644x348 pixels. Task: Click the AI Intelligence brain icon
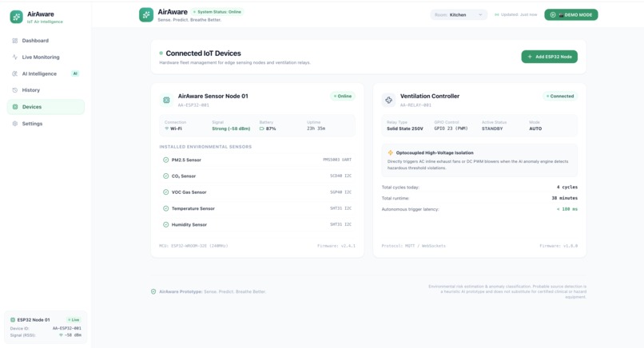coord(15,73)
